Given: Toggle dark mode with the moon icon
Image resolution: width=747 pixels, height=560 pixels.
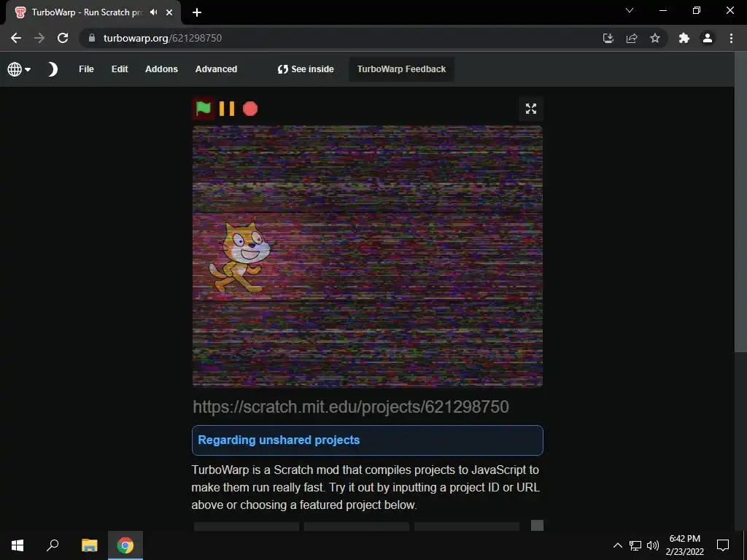Looking at the screenshot, I should (53, 69).
